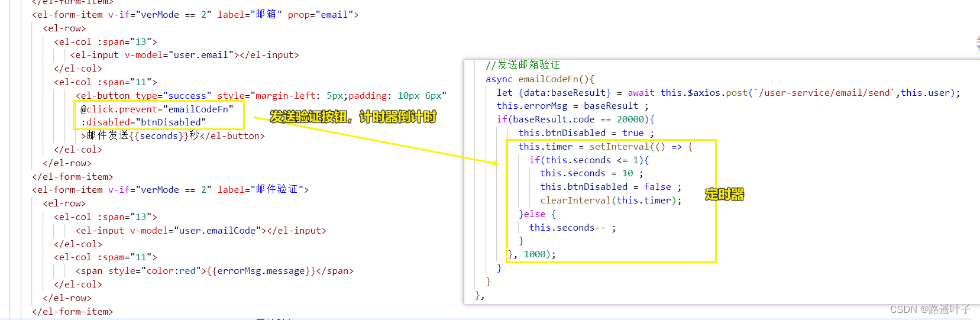Click the :disabled="btnDisabled" attribute
Image resolution: width=980 pixels, height=320 pixels.
pos(144,122)
